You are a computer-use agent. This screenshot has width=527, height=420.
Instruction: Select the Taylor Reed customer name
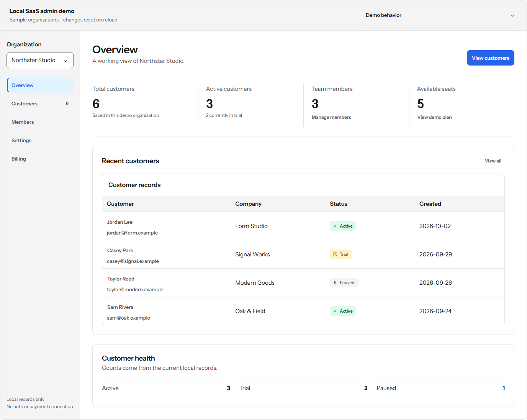[x=121, y=279]
